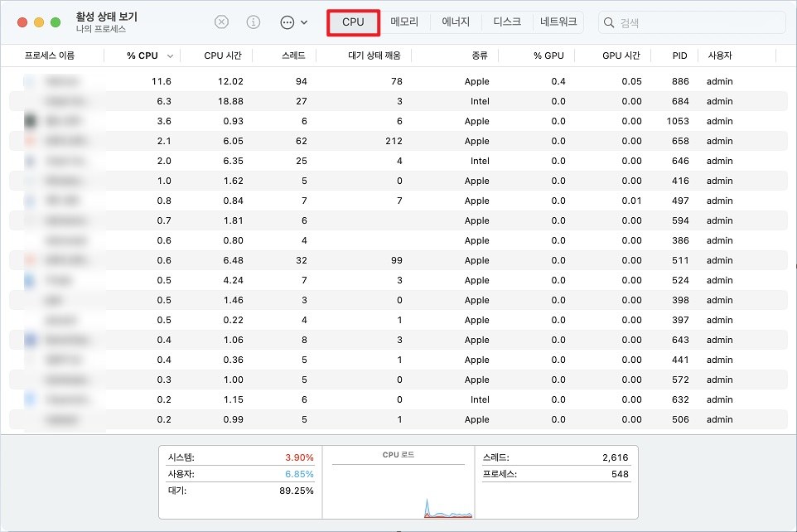The width and height of the screenshot is (797, 532).
Task: Switch to the 메모리 tab
Action: tap(404, 22)
